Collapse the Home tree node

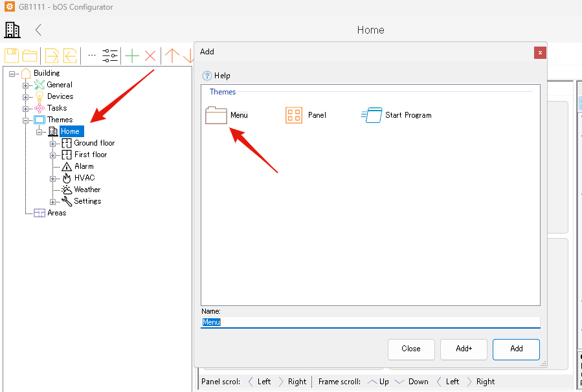pos(39,132)
